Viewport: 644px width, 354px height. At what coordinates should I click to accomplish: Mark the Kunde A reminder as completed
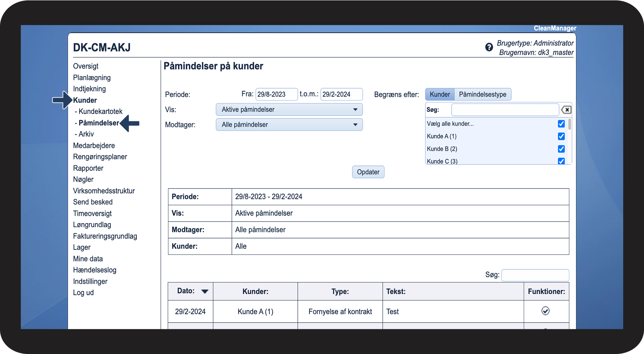tap(545, 311)
